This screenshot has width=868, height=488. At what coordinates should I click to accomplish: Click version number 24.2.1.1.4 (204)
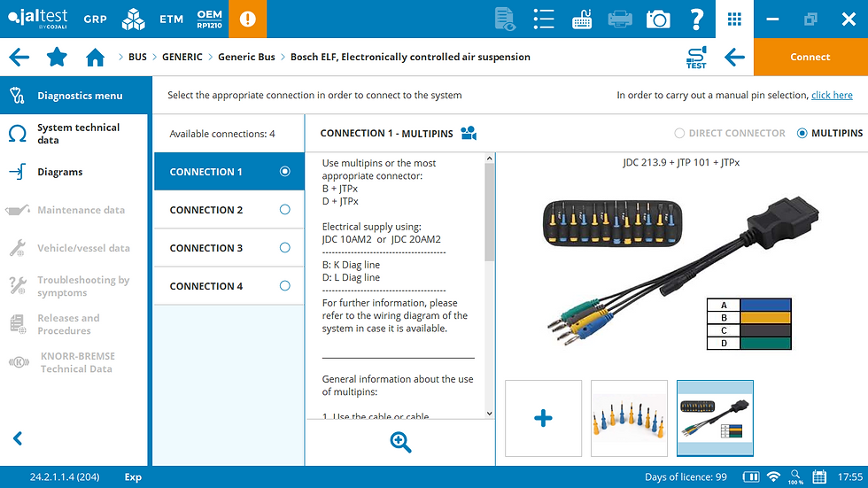[65, 477]
